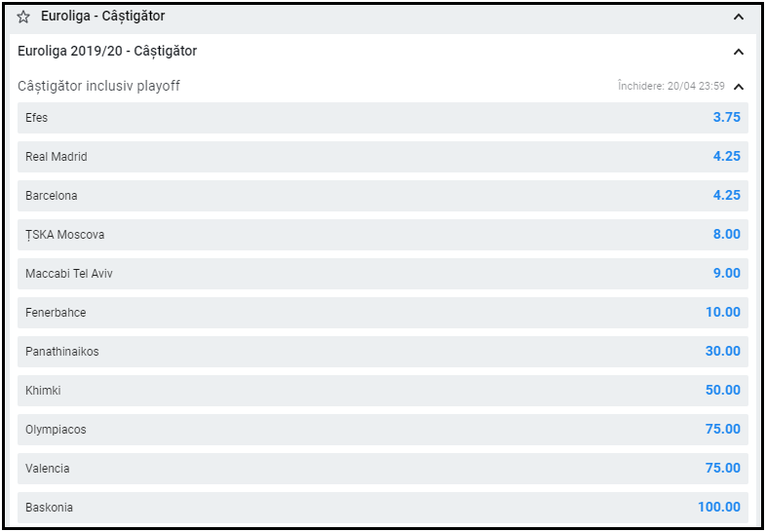
Task: Bet on Valencia at 75.00
Action: click(x=723, y=469)
